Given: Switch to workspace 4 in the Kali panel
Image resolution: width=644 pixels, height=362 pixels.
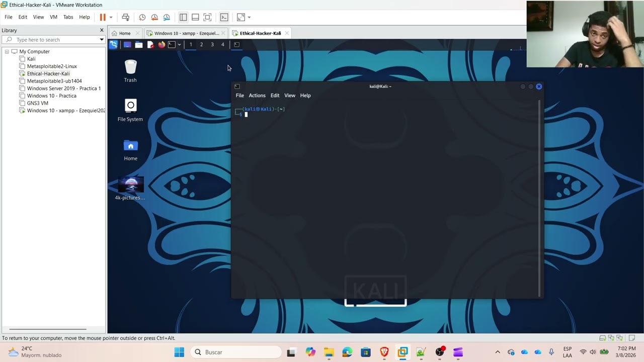Looking at the screenshot, I should point(223,45).
